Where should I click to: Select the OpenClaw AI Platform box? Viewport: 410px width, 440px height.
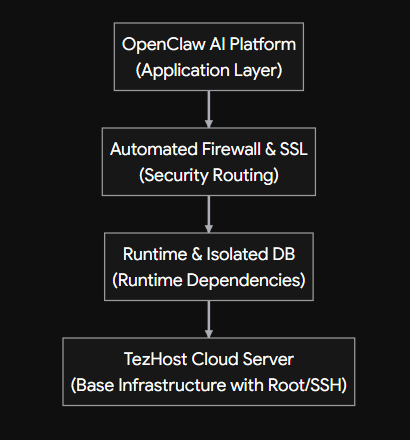[209, 57]
